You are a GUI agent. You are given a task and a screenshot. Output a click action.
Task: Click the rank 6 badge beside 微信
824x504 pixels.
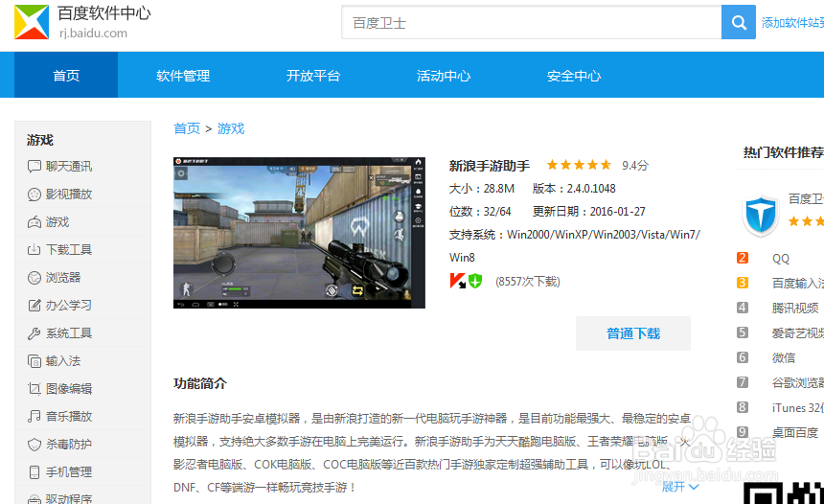(742, 357)
